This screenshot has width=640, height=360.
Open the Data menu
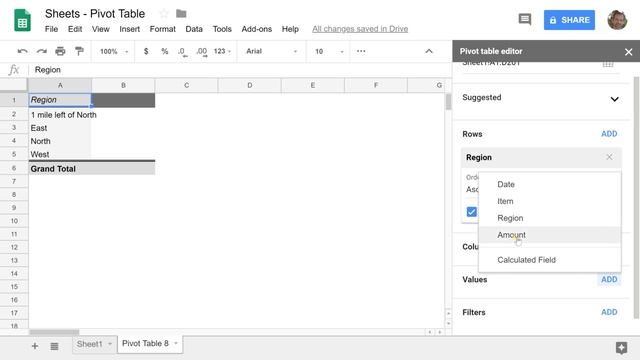(194, 29)
